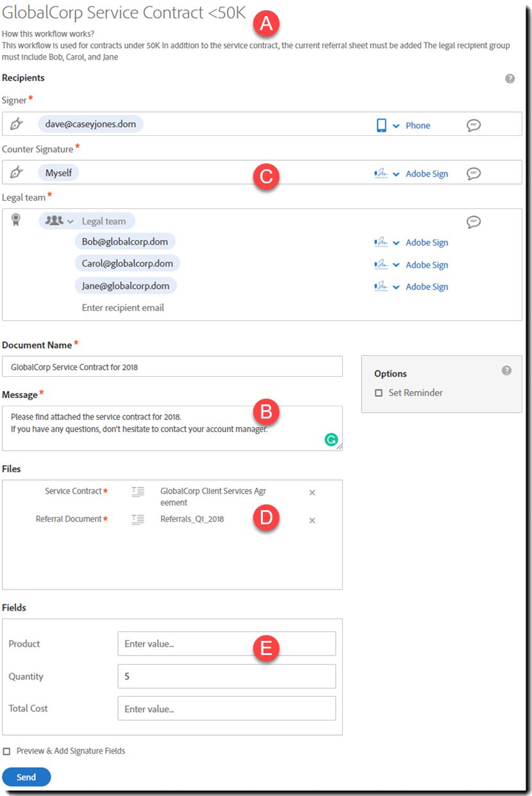Screen dimensions: 532x796
Task: Open authentication dropdown arrow for Jane@globalcorp.dom
Action: click(396, 287)
